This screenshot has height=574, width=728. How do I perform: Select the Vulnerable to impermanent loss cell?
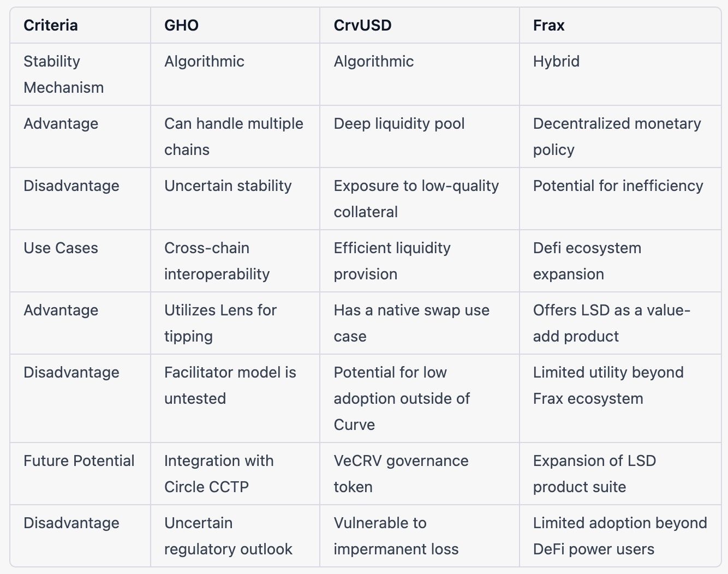coord(396,536)
